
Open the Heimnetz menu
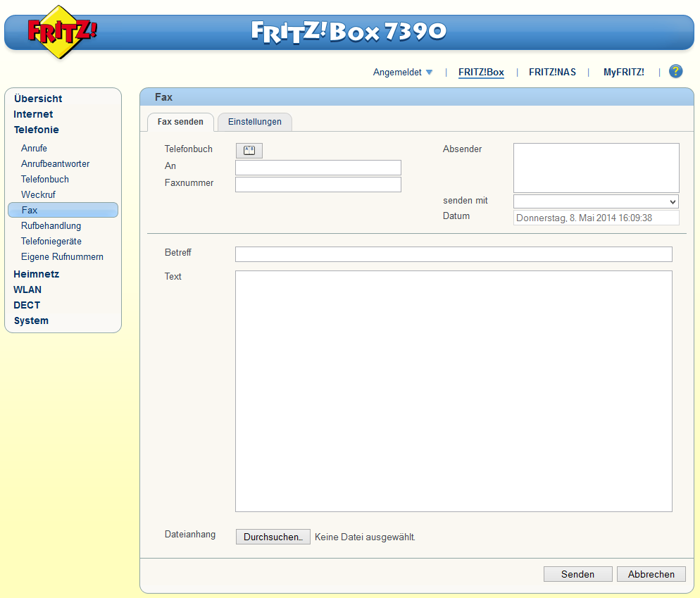pyautogui.click(x=36, y=274)
